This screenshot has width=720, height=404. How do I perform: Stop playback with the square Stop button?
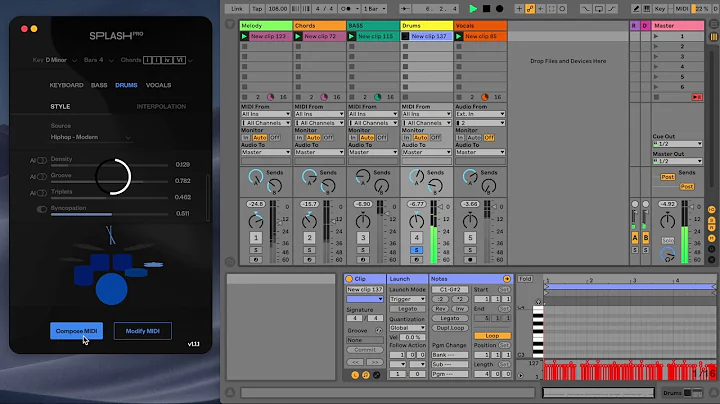486,9
